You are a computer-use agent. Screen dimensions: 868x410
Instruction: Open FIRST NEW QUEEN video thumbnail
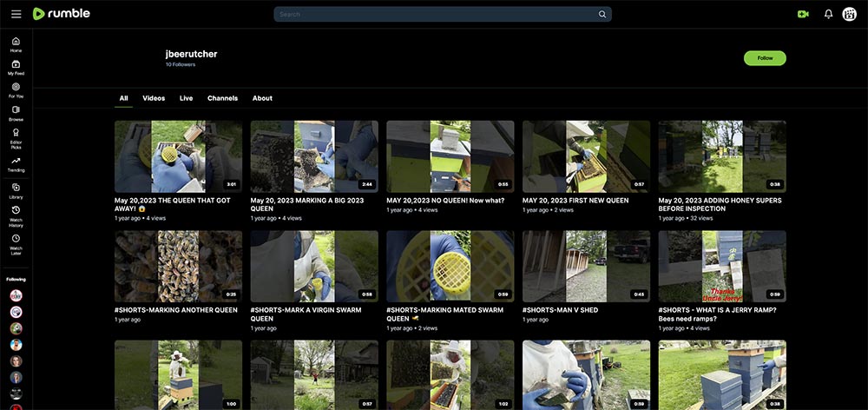pyautogui.click(x=586, y=157)
